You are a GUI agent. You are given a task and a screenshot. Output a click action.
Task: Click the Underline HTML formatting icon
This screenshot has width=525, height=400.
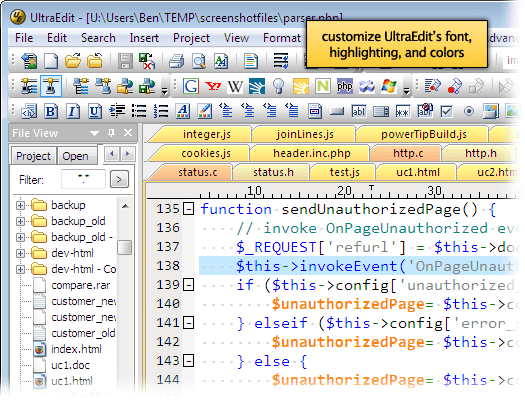click(x=95, y=111)
